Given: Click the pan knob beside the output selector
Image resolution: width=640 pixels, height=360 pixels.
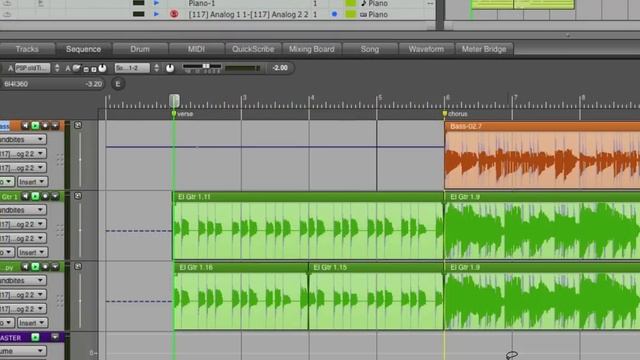Looking at the screenshot, I should click(170, 68).
